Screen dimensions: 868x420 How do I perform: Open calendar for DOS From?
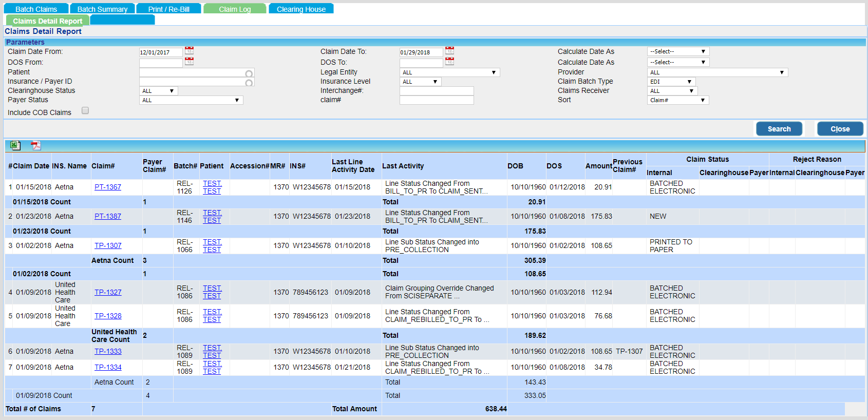[x=190, y=62]
